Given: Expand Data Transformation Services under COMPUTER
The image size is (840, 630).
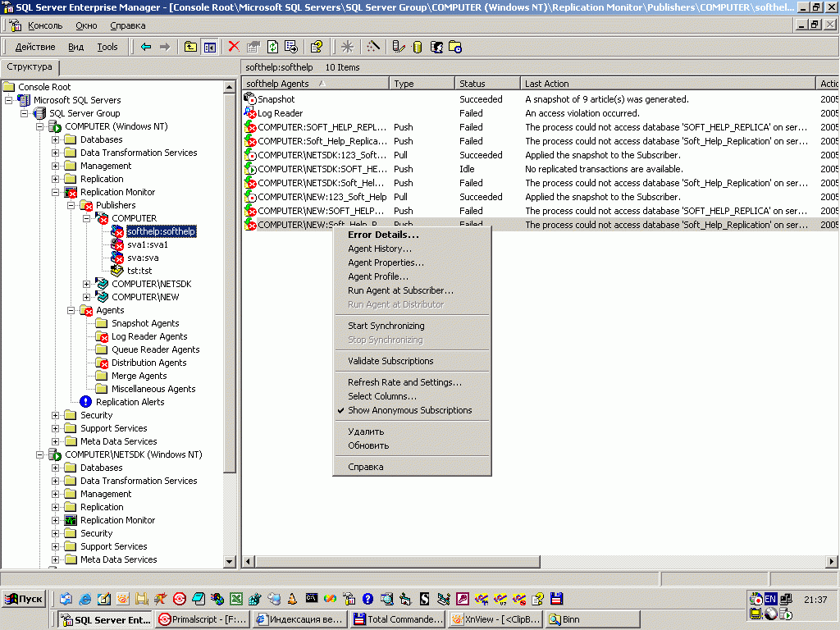Looking at the screenshot, I should coord(55,153).
